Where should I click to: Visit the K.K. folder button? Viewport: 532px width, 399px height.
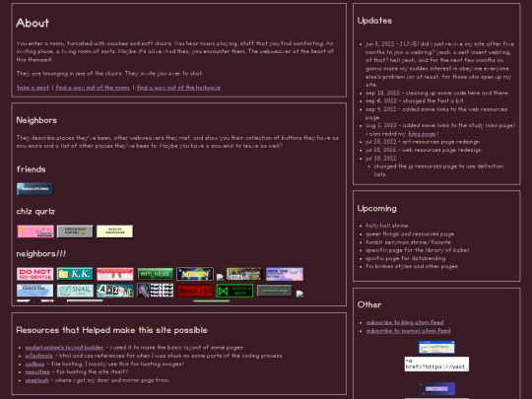pos(75,274)
